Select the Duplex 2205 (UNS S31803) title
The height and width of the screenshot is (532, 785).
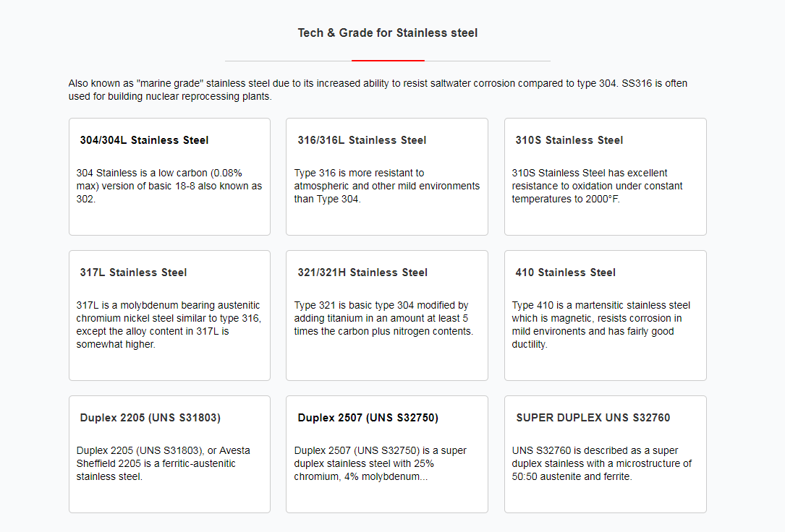coord(150,418)
